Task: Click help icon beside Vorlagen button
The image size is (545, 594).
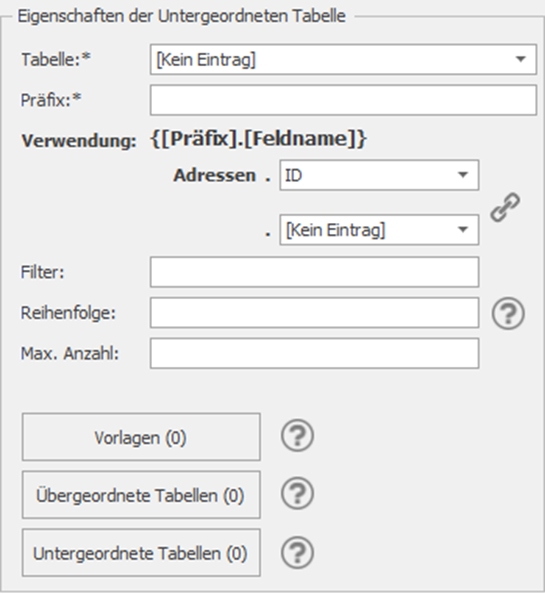Action: click(297, 436)
